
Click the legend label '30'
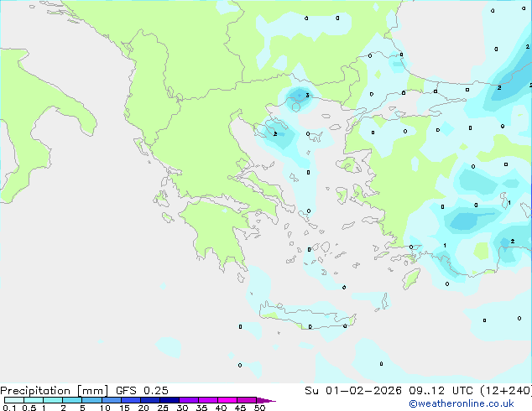click(182, 408)
